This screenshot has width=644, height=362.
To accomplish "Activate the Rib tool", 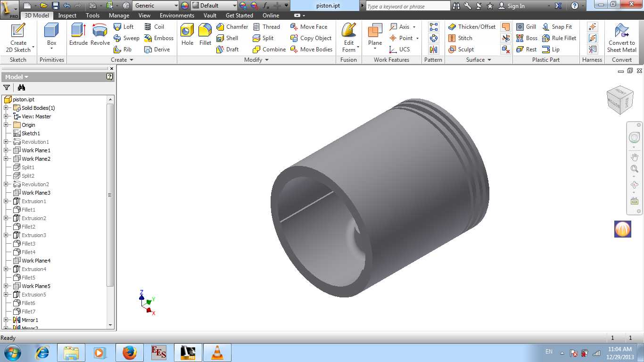I will click(x=123, y=49).
